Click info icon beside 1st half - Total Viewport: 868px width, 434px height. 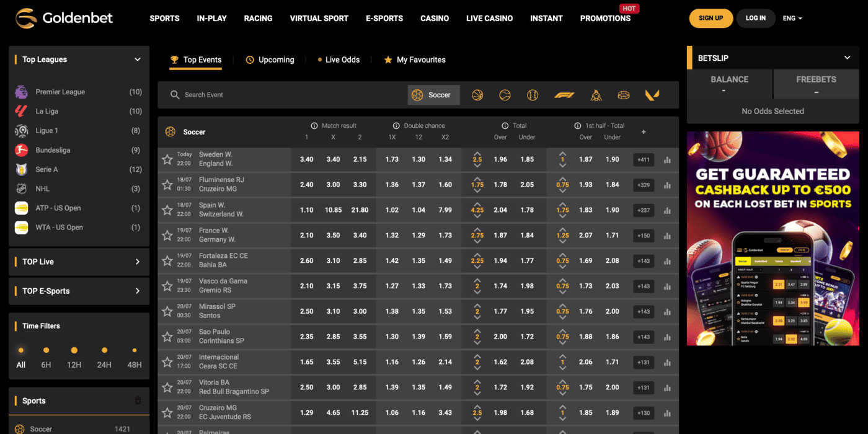point(578,126)
